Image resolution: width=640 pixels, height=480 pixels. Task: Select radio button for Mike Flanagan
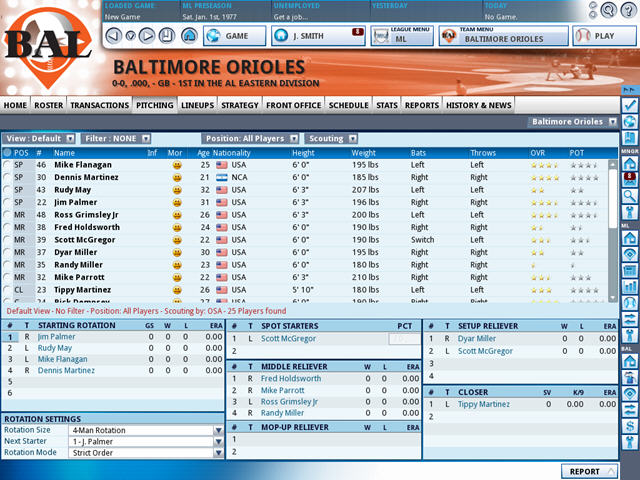click(7, 165)
